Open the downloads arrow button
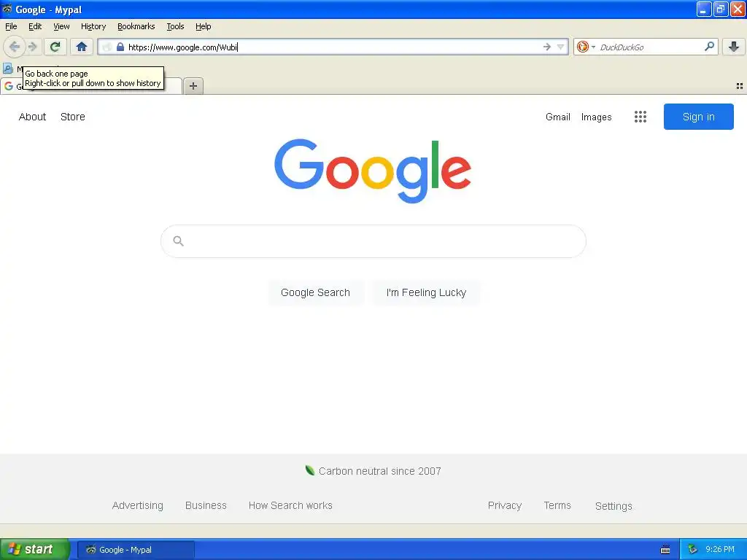This screenshot has height=560, width=747. coord(734,47)
